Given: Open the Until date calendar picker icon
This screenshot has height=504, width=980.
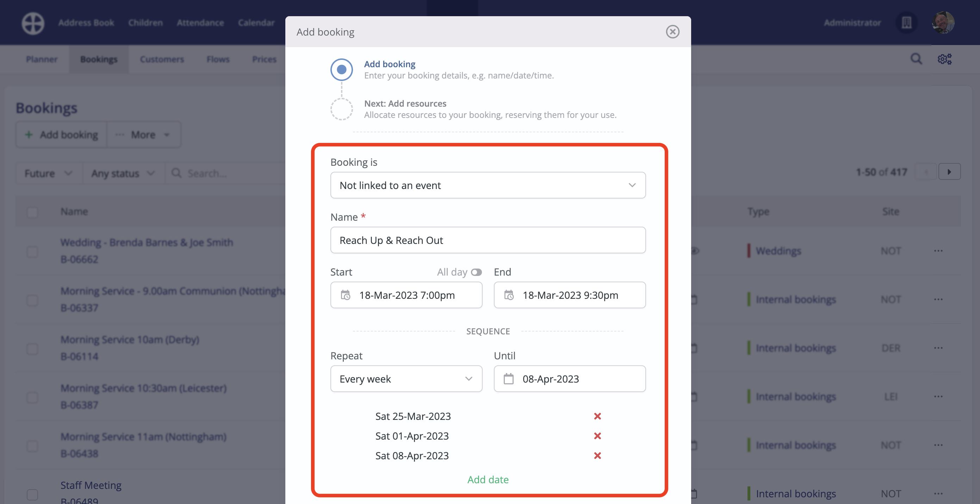Looking at the screenshot, I should click(x=509, y=379).
